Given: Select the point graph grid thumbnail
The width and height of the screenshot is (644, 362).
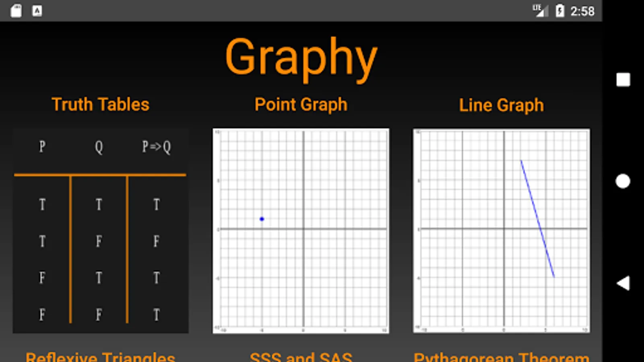Looking at the screenshot, I should pos(301,231).
